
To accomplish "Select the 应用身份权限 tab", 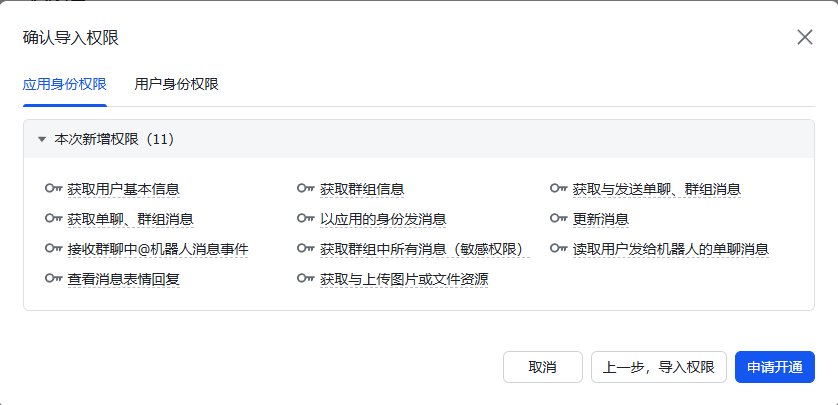I will pos(65,84).
